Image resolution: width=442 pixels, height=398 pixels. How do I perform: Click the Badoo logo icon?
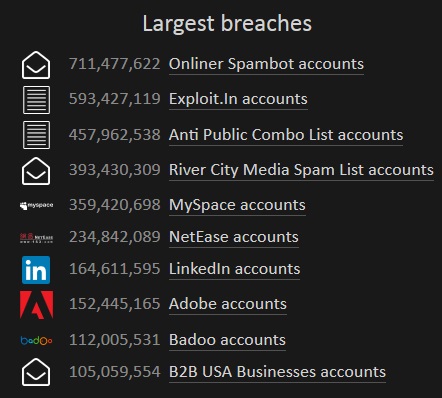point(36,341)
